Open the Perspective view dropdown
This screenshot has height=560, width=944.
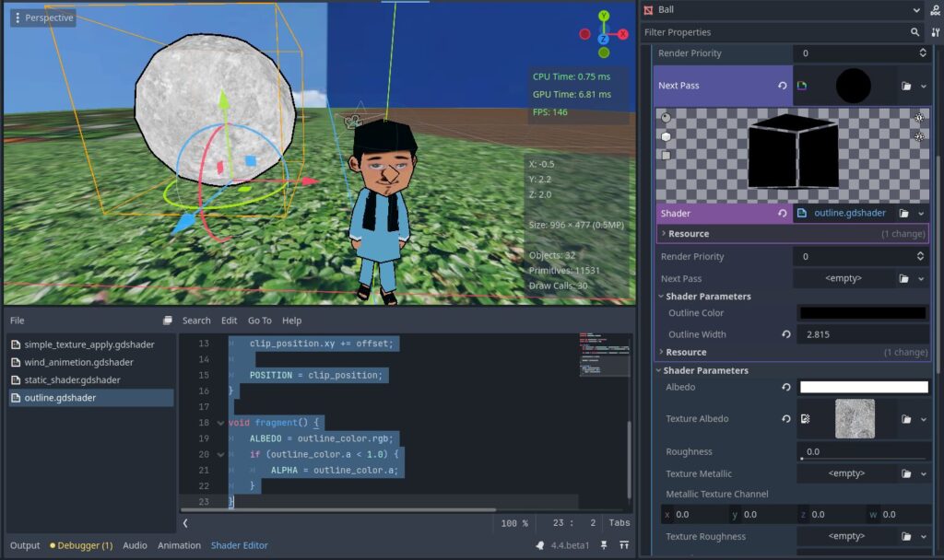click(x=42, y=17)
